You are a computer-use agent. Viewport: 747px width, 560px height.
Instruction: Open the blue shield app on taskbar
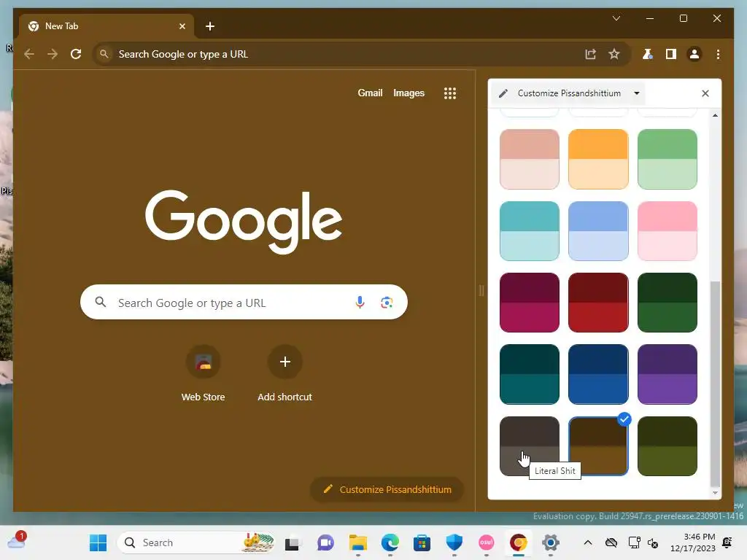coord(454,542)
